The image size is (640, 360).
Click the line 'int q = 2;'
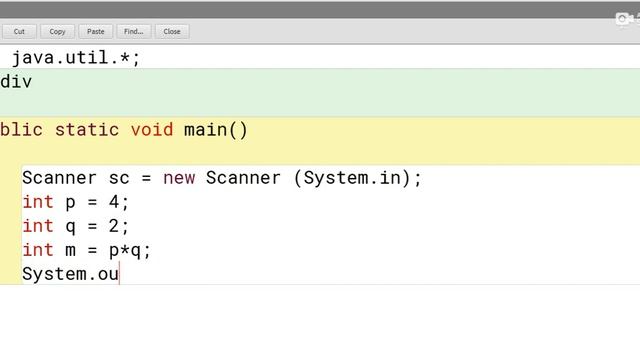click(76, 226)
